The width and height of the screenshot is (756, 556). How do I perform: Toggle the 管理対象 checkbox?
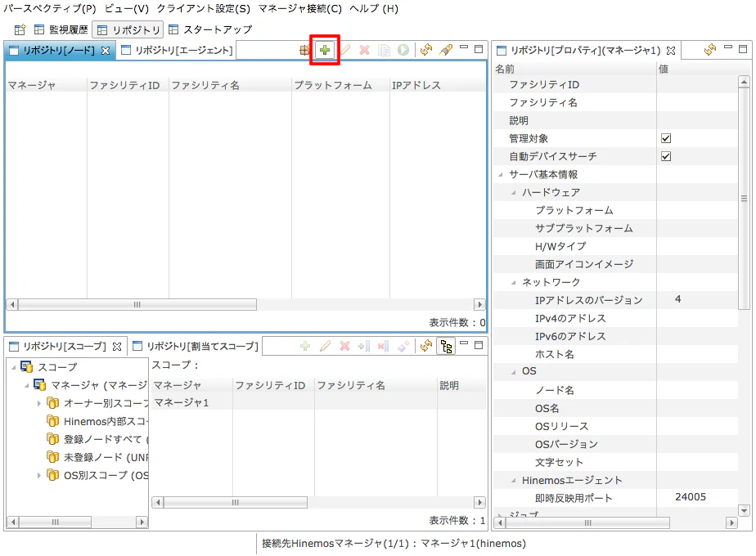coord(666,138)
